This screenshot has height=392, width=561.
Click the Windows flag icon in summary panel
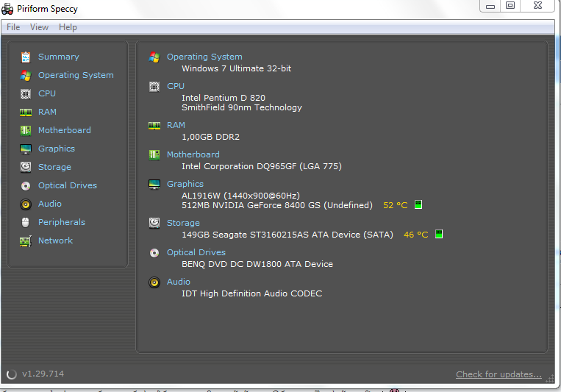coord(154,57)
